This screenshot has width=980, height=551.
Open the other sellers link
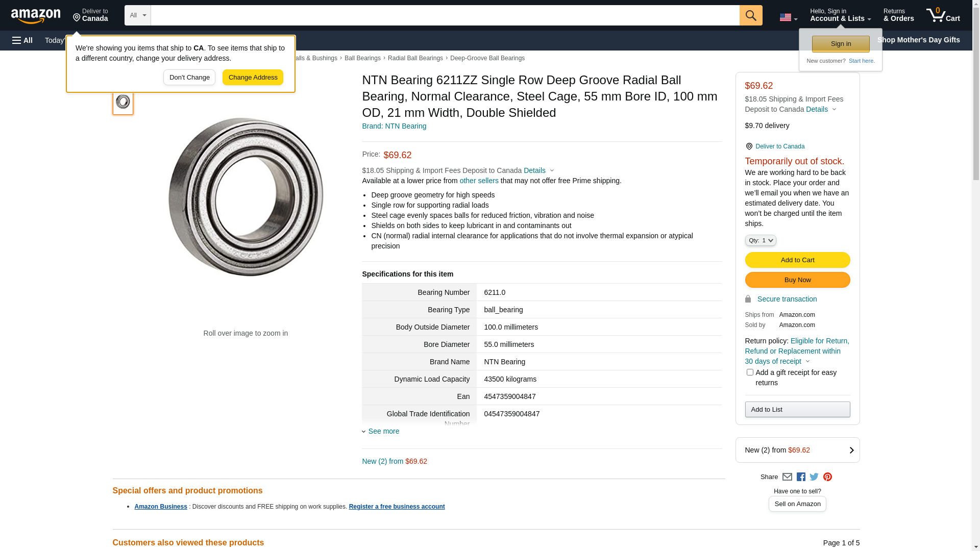pos(479,181)
